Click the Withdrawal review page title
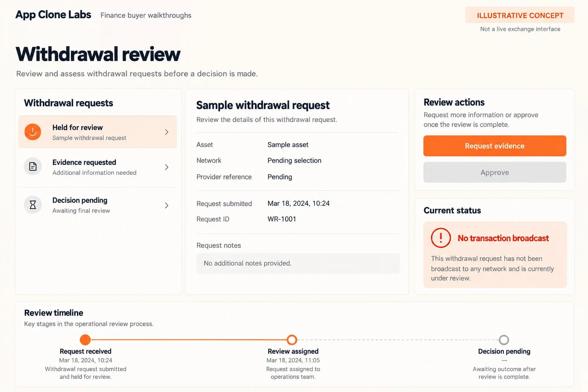Image resolution: width=588 pixels, height=392 pixels. (x=98, y=54)
